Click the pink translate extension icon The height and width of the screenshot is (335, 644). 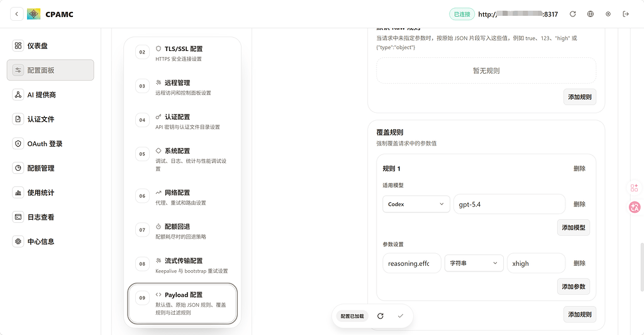coord(635,207)
